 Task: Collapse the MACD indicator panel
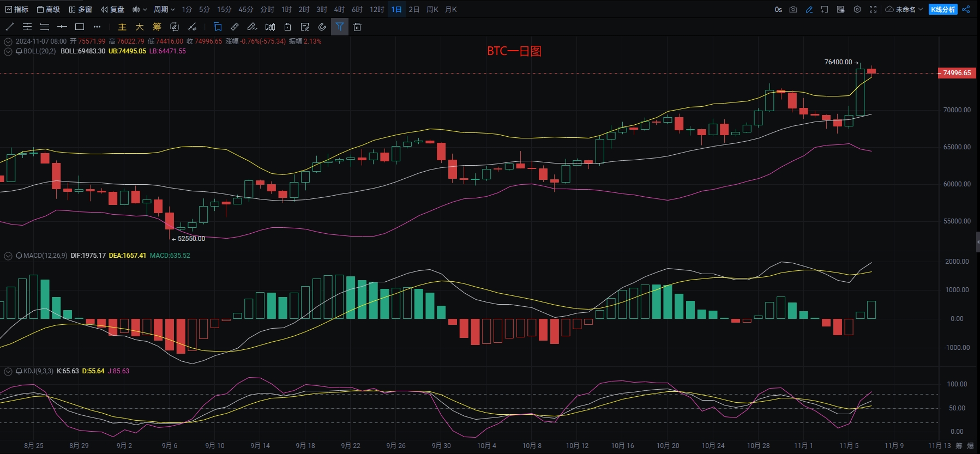coord(8,256)
